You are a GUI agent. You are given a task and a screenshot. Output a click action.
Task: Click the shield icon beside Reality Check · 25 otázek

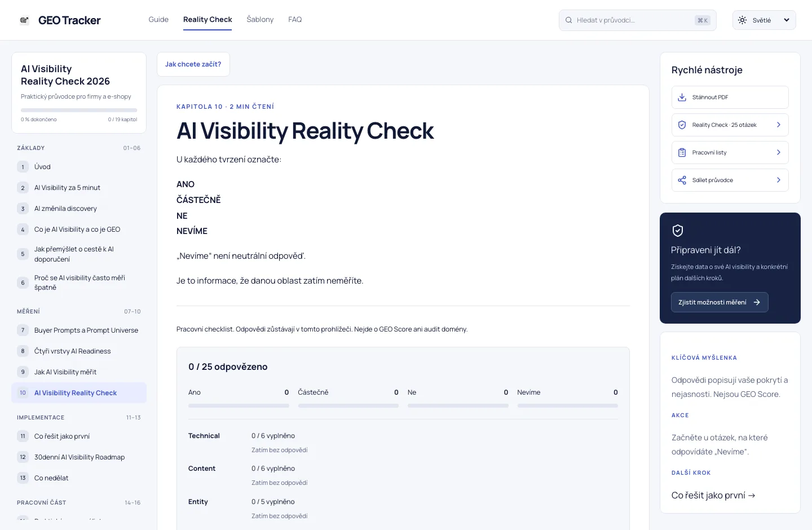[682, 125]
